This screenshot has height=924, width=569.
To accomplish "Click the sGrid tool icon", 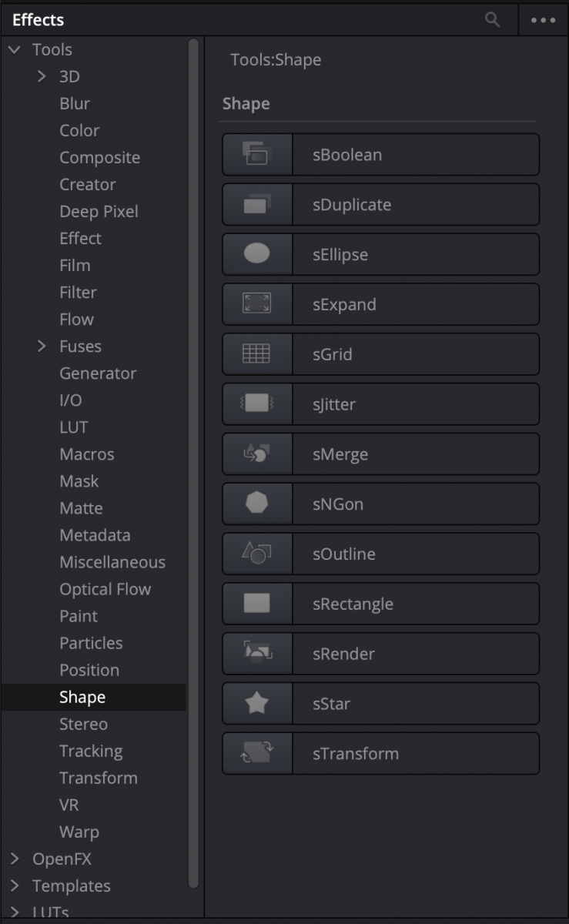I will (256, 354).
